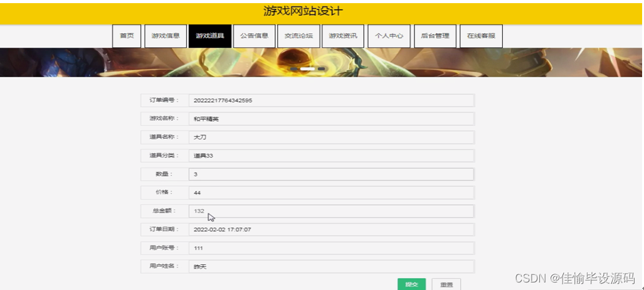This screenshot has width=644, height=290.
Task: Focus the 总金额 input showing 132
Action: [332, 211]
